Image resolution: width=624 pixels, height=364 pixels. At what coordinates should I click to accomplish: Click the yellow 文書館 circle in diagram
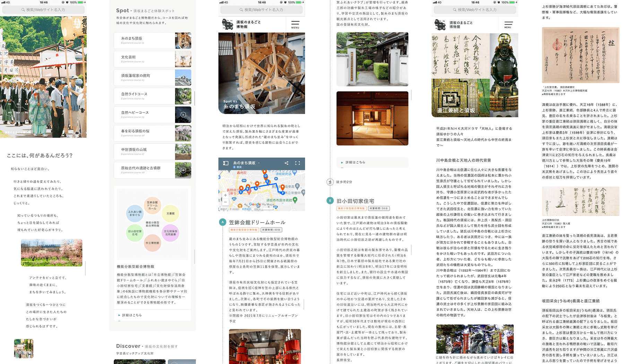point(171,214)
